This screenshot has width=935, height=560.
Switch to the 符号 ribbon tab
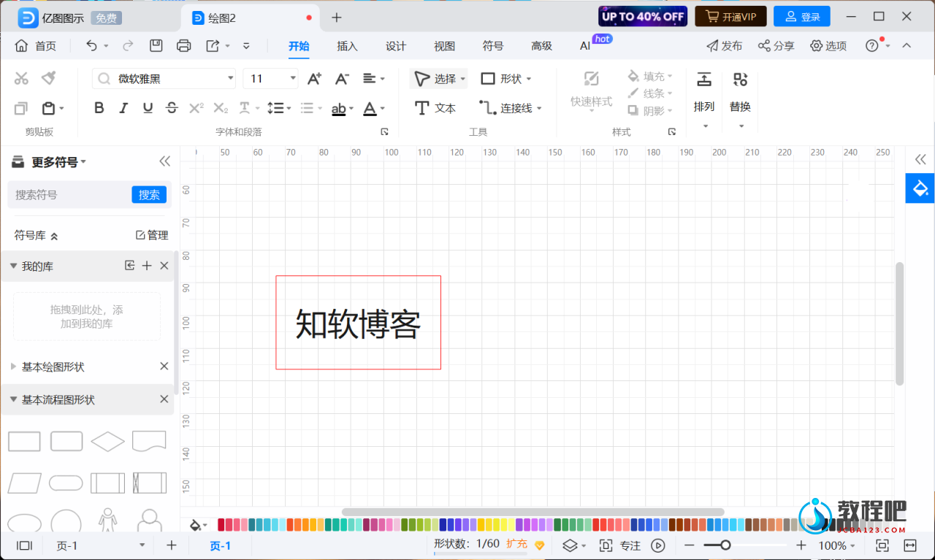tap(493, 46)
